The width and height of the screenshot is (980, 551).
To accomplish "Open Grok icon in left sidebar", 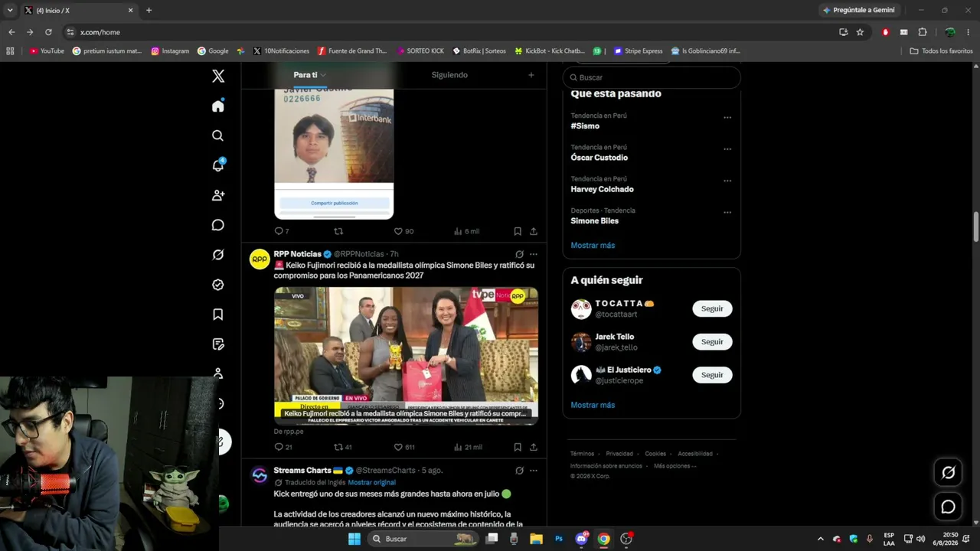I will (x=218, y=255).
